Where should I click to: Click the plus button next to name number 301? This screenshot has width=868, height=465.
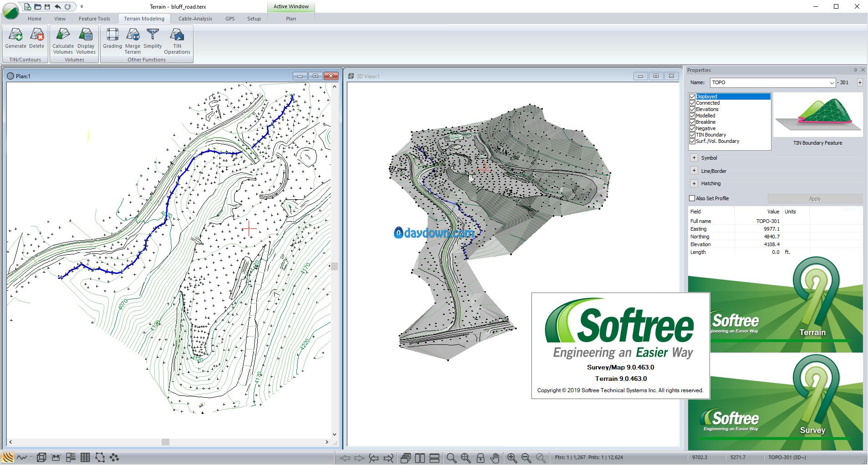[860, 82]
